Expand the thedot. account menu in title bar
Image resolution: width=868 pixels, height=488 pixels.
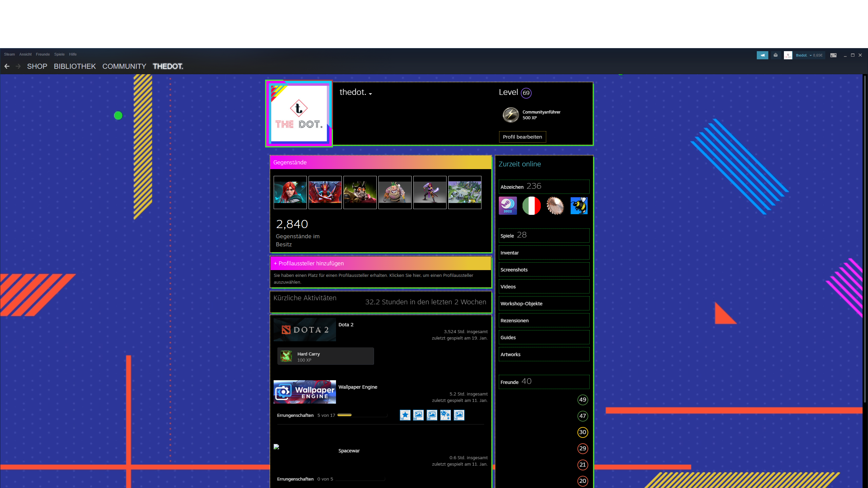(804, 55)
